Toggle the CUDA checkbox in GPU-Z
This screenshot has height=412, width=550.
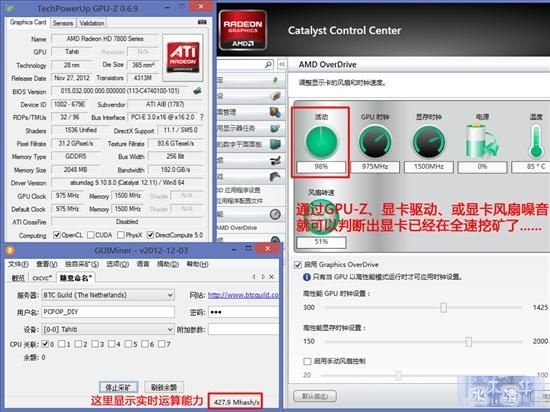(91, 235)
